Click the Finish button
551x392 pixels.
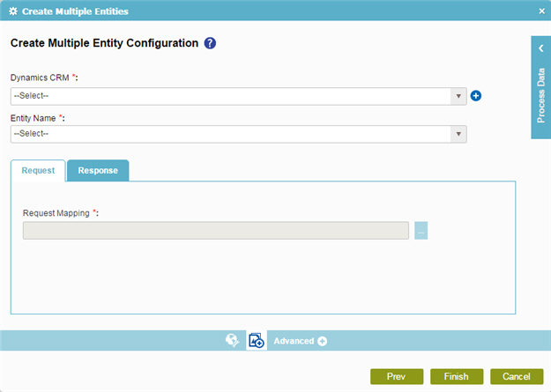457,376
